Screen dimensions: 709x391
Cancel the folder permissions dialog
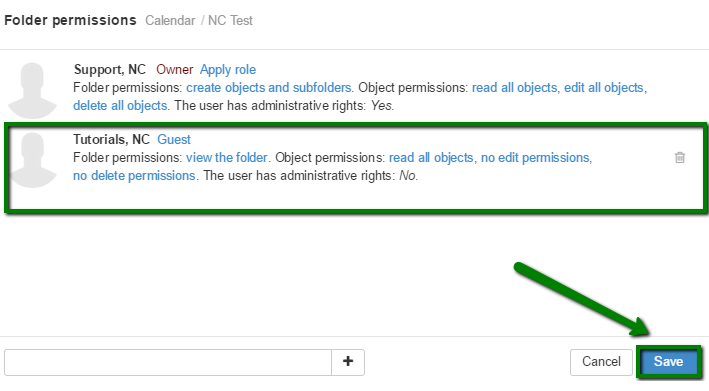[x=601, y=362]
